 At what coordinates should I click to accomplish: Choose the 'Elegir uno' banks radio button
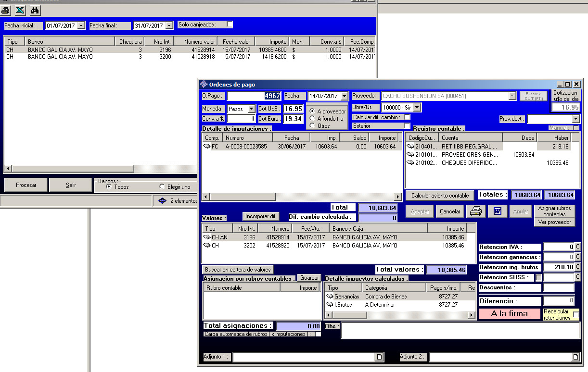point(162,187)
